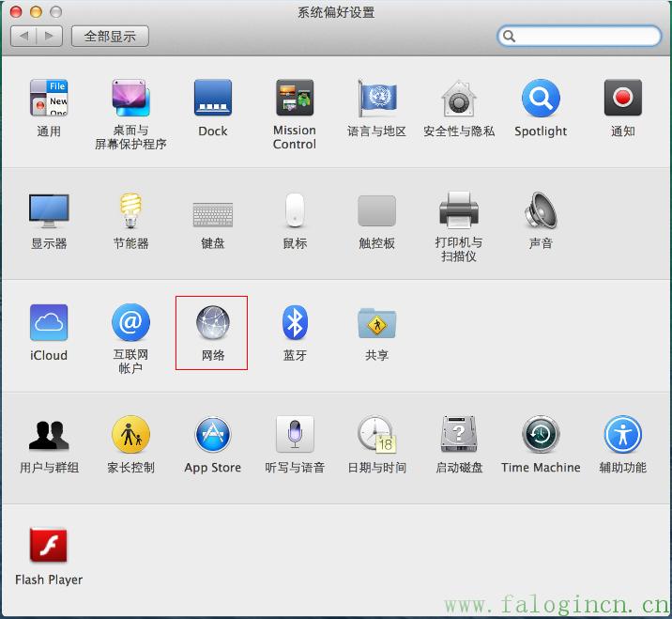Screen dimensions: 672x619
Task: Click the back navigation arrow
Action: pyautogui.click(x=24, y=36)
